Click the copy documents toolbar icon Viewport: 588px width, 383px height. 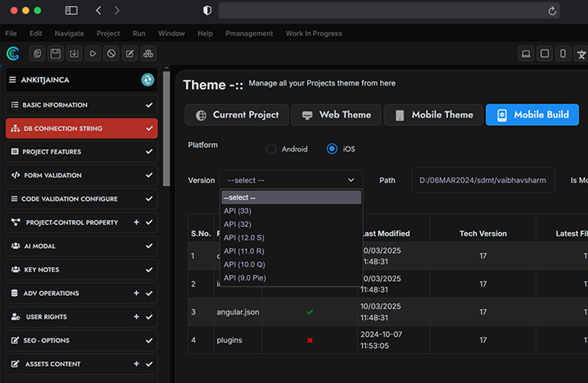(37, 54)
